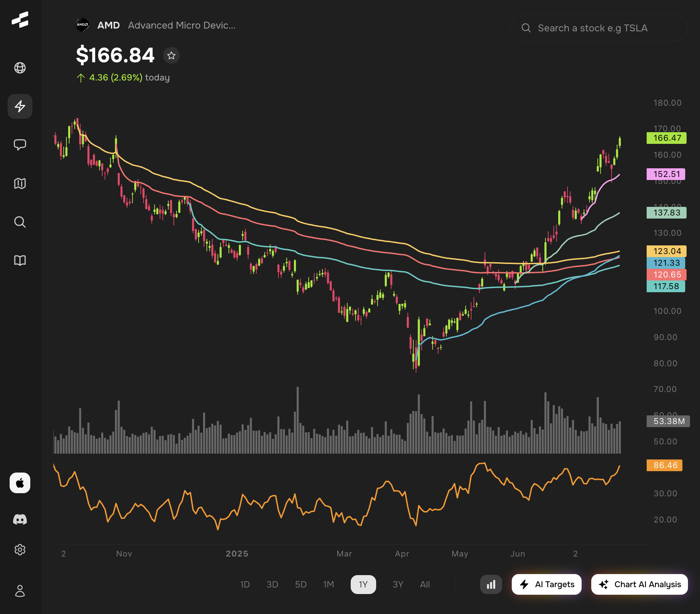Image resolution: width=700 pixels, height=614 pixels.
Task: Toggle AMD favorite star
Action: click(x=171, y=55)
